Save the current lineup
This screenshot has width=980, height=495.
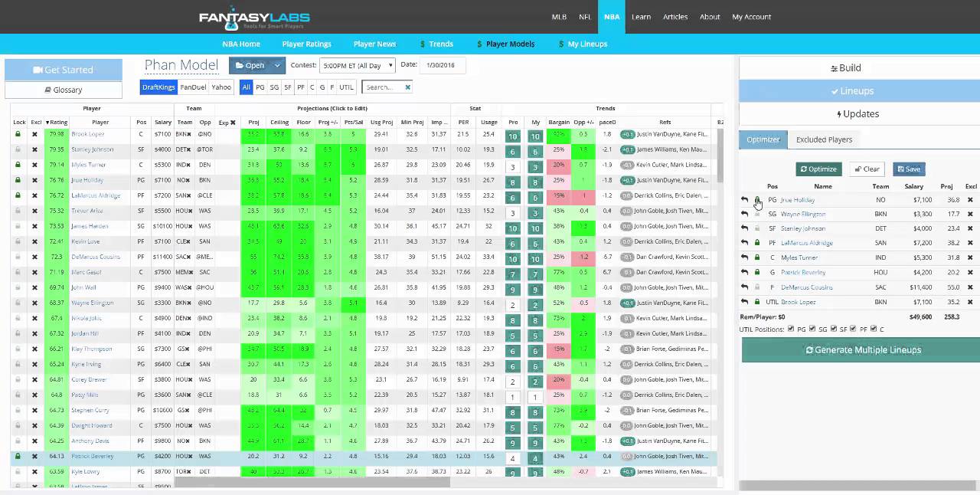click(909, 169)
